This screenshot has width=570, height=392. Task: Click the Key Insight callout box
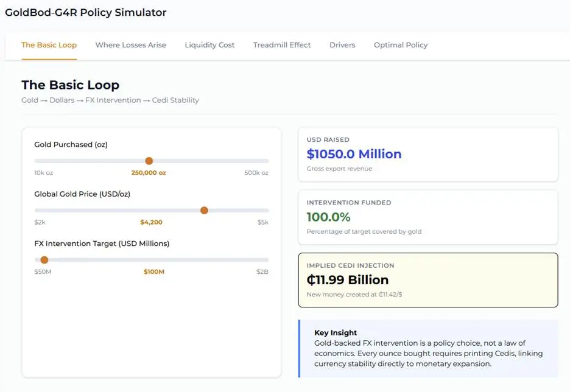click(428, 349)
